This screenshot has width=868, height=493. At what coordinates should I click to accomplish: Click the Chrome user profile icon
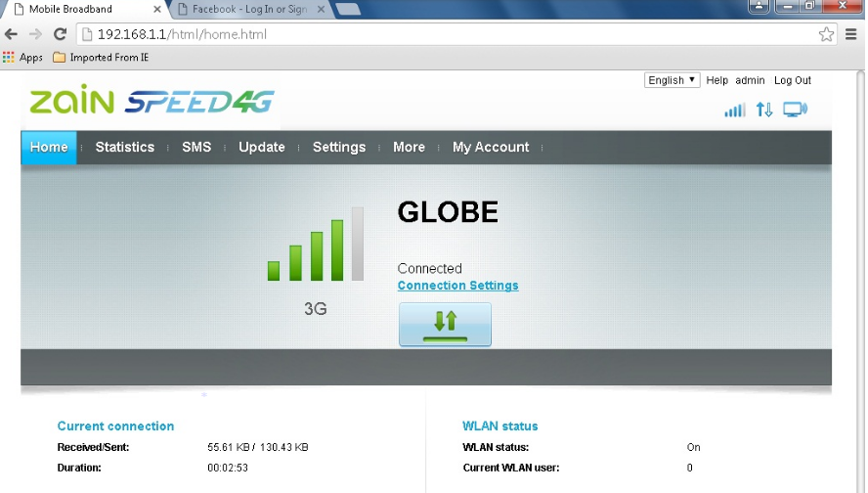coord(759,6)
